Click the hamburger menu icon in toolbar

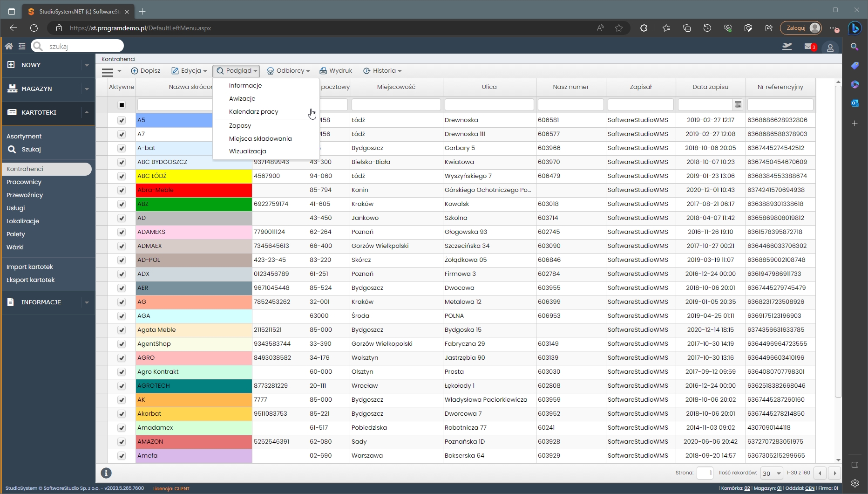[x=108, y=71]
